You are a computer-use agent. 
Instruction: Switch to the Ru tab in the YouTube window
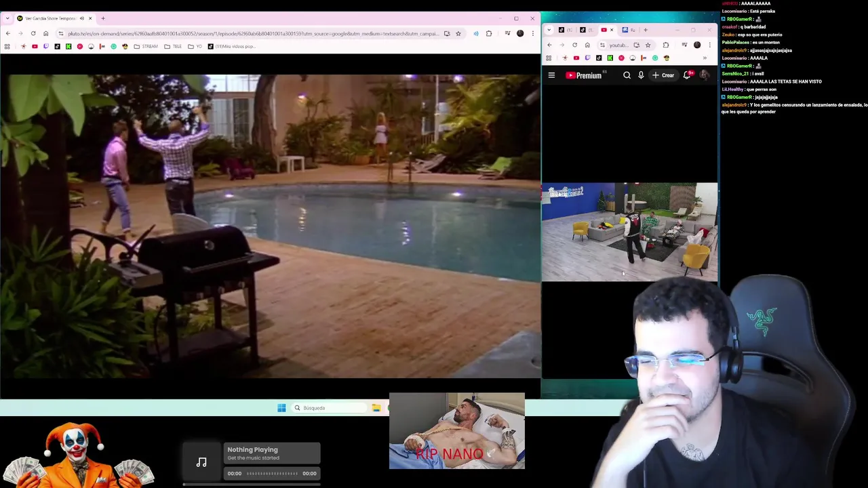click(x=629, y=30)
